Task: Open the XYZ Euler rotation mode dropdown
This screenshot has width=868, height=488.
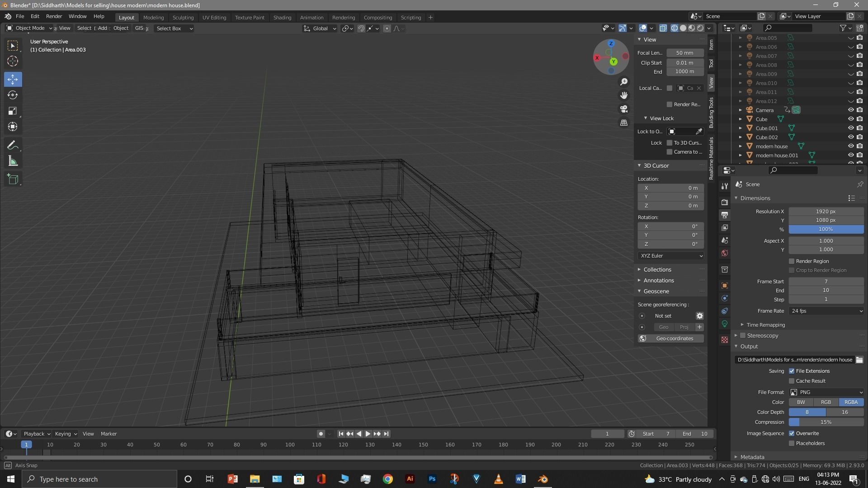Action: 671,256
